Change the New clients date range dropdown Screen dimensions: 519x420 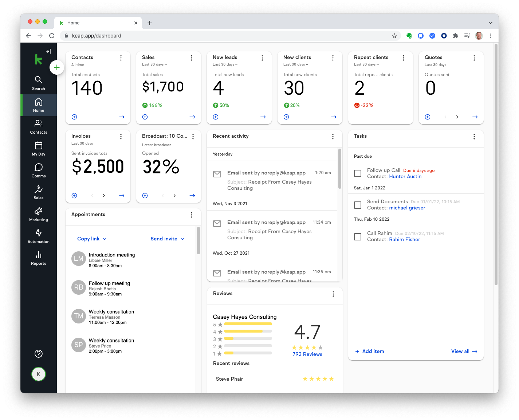tap(296, 64)
